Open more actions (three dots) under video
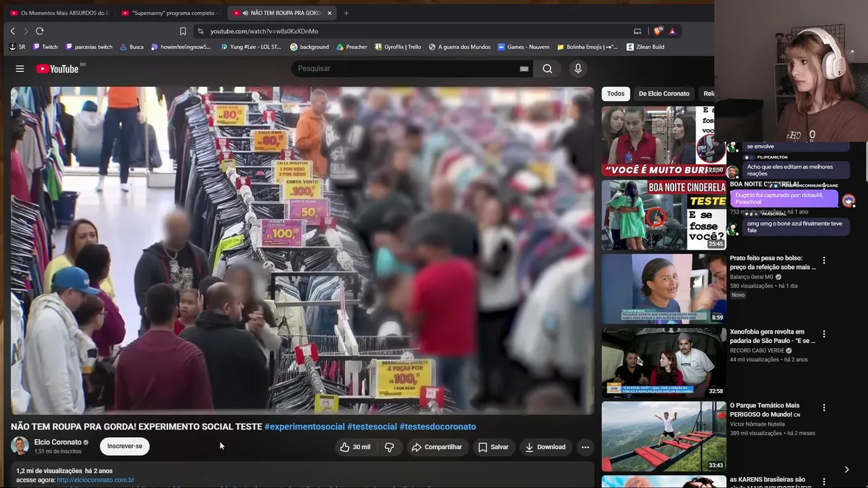 (x=585, y=447)
